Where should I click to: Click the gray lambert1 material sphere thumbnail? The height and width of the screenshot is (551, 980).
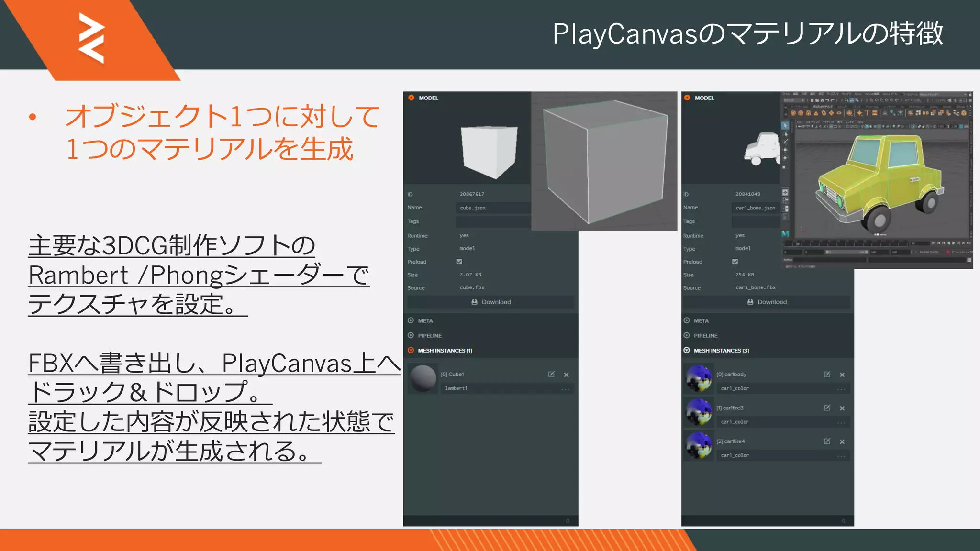coord(423,378)
